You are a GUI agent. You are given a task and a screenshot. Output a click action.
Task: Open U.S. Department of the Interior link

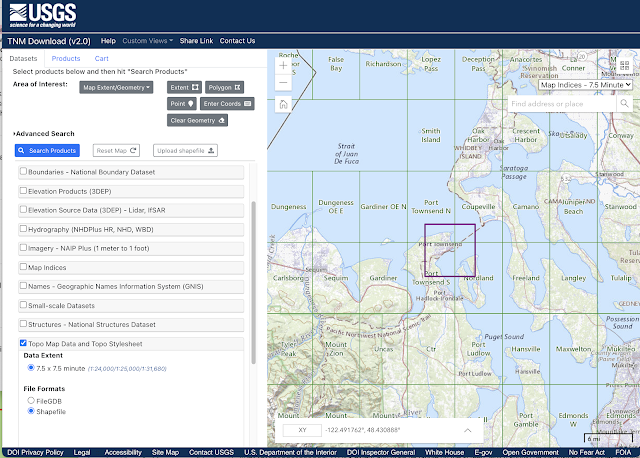click(x=290, y=452)
